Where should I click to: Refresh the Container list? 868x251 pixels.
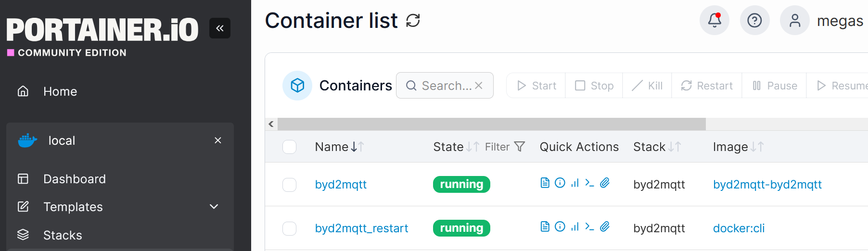413,21
